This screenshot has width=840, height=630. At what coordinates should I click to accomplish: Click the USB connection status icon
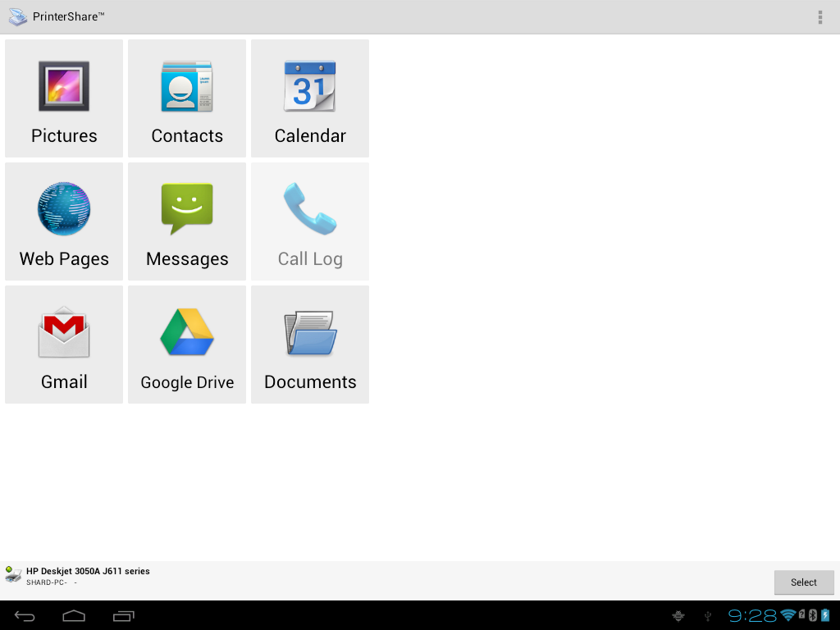click(x=708, y=616)
